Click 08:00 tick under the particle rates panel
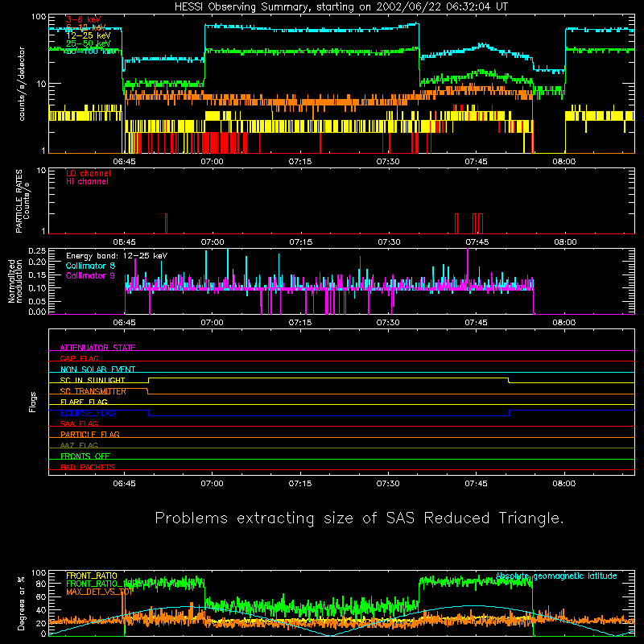Screen dimensions: 644x644 tap(565, 242)
